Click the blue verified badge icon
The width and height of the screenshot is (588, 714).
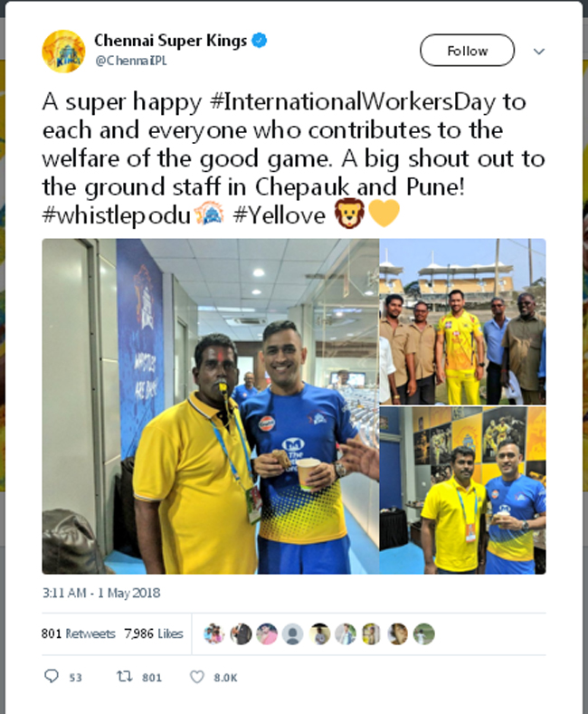coord(260,41)
